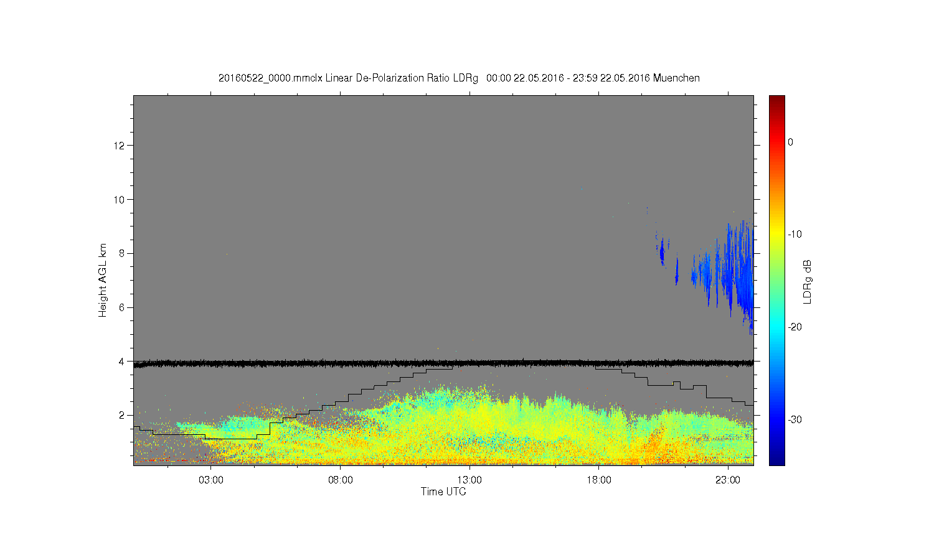Click the 13:00 time tick label

[x=469, y=480]
